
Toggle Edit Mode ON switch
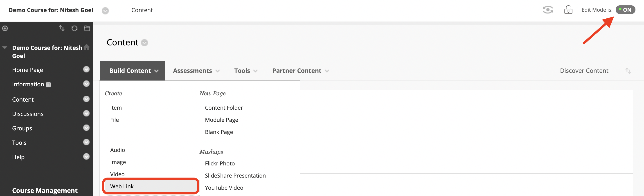click(x=625, y=10)
